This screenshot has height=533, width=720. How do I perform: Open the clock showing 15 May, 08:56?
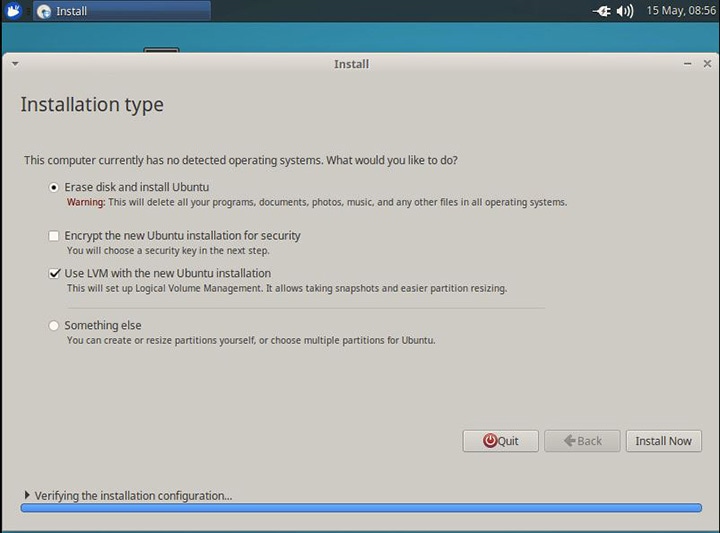coord(681,11)
